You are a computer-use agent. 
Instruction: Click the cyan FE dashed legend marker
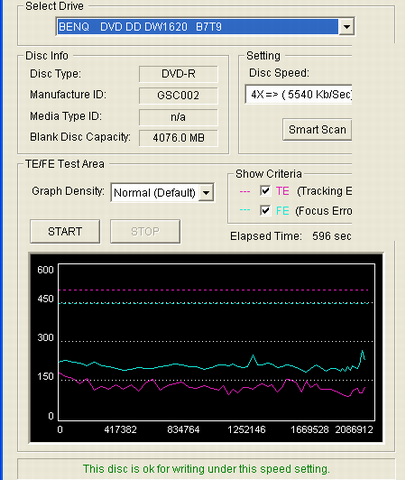point(245,210)
